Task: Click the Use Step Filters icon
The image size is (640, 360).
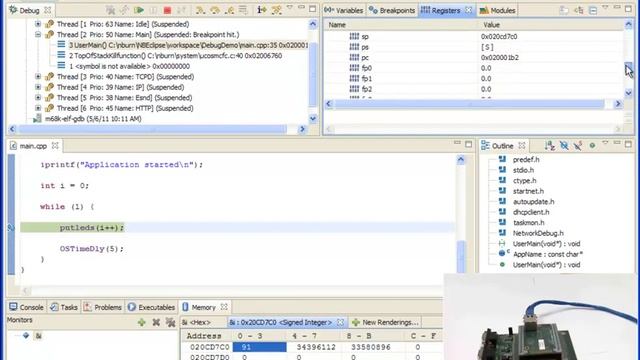Action: tap(277, 10)
